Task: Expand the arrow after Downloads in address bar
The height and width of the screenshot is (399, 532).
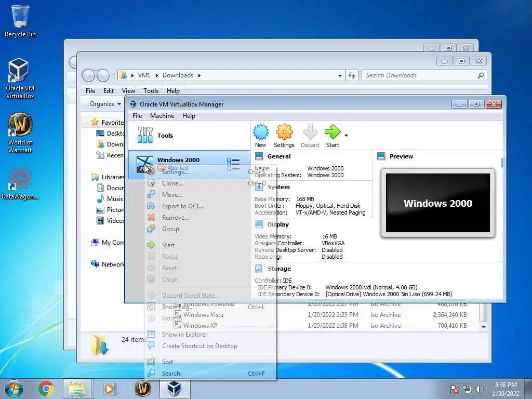Action: pyautogui.click(x=199, y=75)
